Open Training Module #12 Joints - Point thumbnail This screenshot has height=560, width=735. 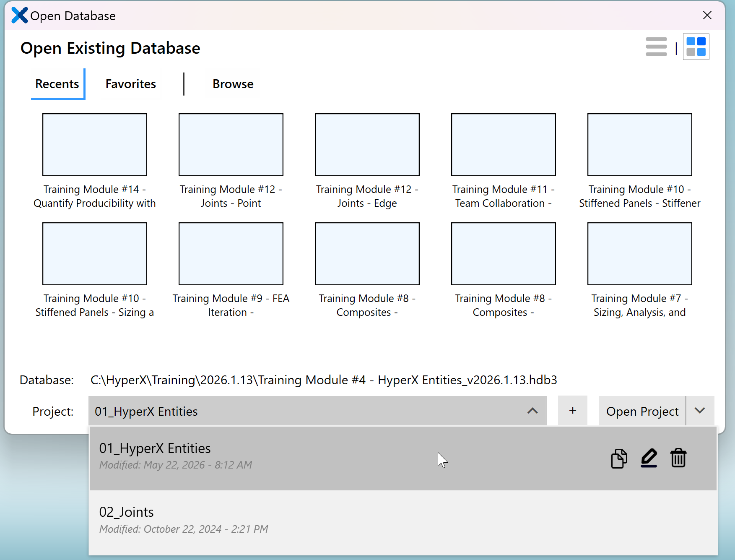pyautogui.click(x=231, y=145)
